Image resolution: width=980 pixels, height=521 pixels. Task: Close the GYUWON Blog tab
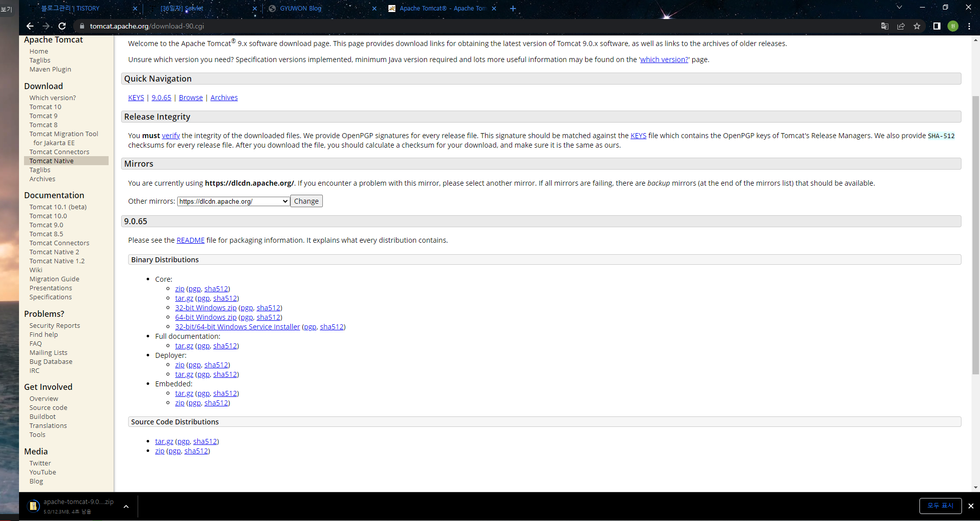(374, 9)
